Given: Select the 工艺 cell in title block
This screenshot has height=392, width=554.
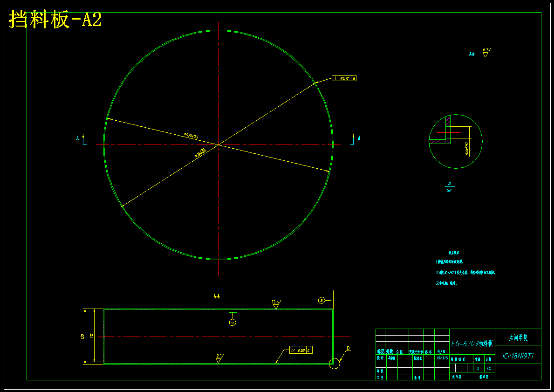Looking at the screenshot, I should (380, 378).
